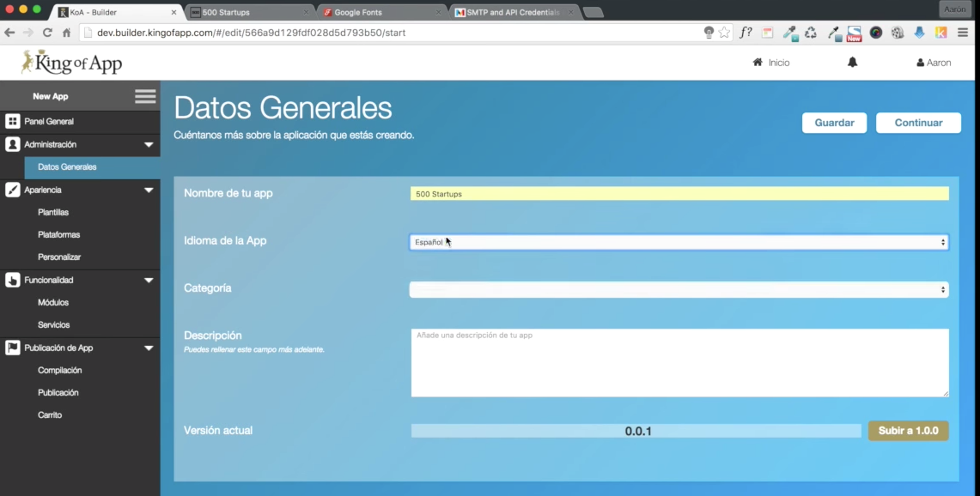Click the Inicio home icon
The image size is (980, 496).
pyautogui.click(x=757, y=62)
